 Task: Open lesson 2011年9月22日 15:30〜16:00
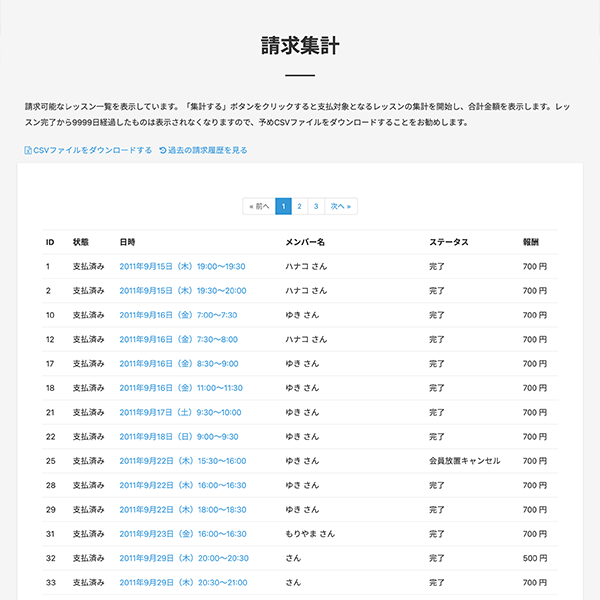(183, 461)
